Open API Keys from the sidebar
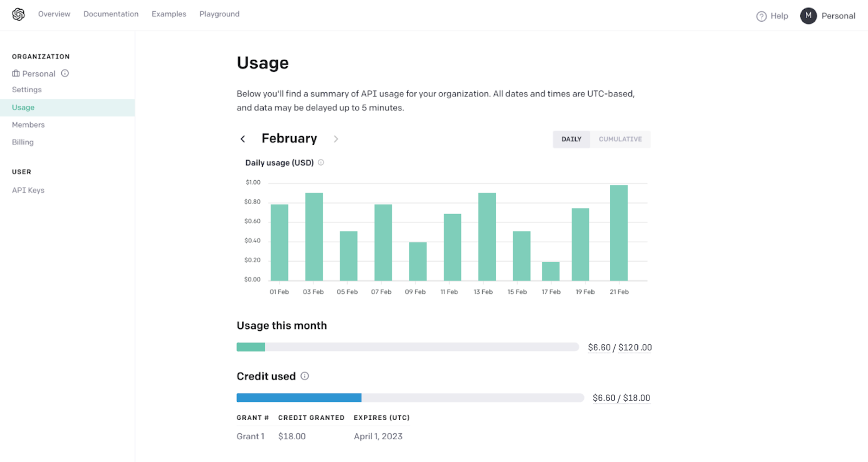The height and width of the screenshot is (462, 868). (x=28, y=189)
